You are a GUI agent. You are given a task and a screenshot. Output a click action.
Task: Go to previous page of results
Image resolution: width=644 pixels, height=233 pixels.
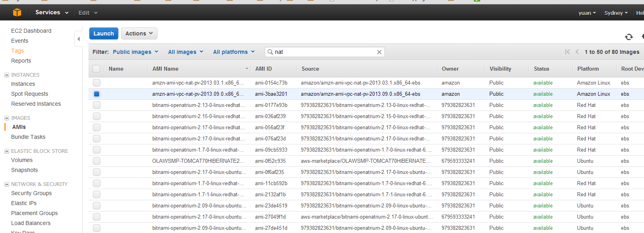click(577, 52)
